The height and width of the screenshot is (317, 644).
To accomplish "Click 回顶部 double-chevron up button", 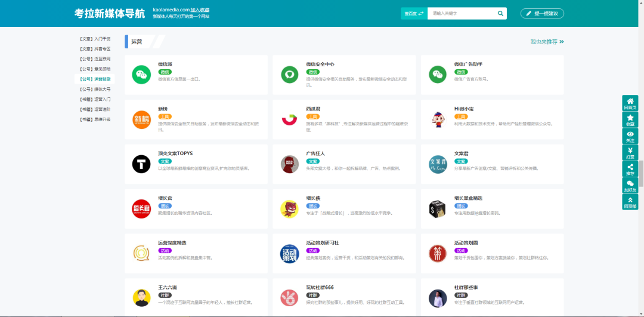I will coord(630,202).
